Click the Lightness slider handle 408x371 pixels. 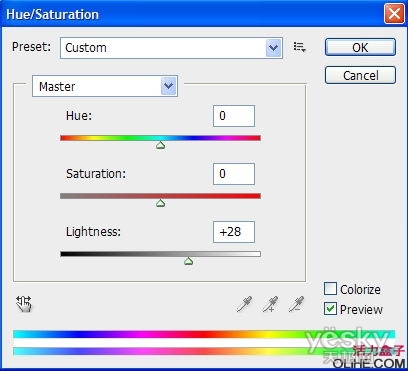[189, 261]
